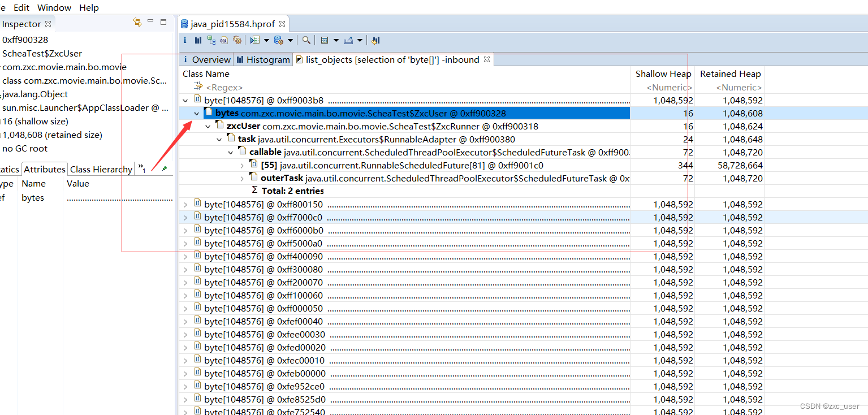Select the Attributes tab in Inspector
The image size is (868, 415).
coord(45,169)
